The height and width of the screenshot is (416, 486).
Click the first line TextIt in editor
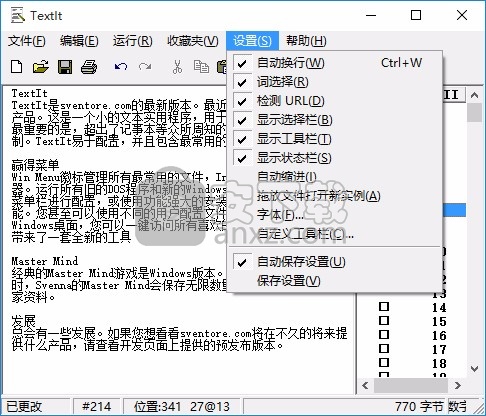tap(29, 93)
